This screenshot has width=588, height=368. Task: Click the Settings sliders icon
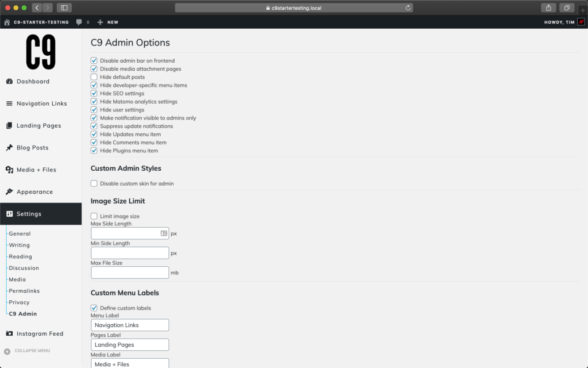[x=9, y=214]
